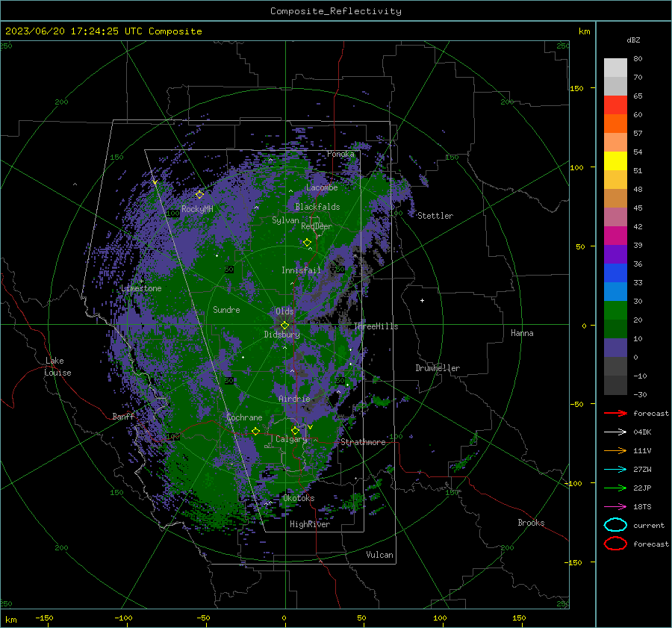Click the Olds town label
This screenshot has width=672, height=628.
[284, 311]
